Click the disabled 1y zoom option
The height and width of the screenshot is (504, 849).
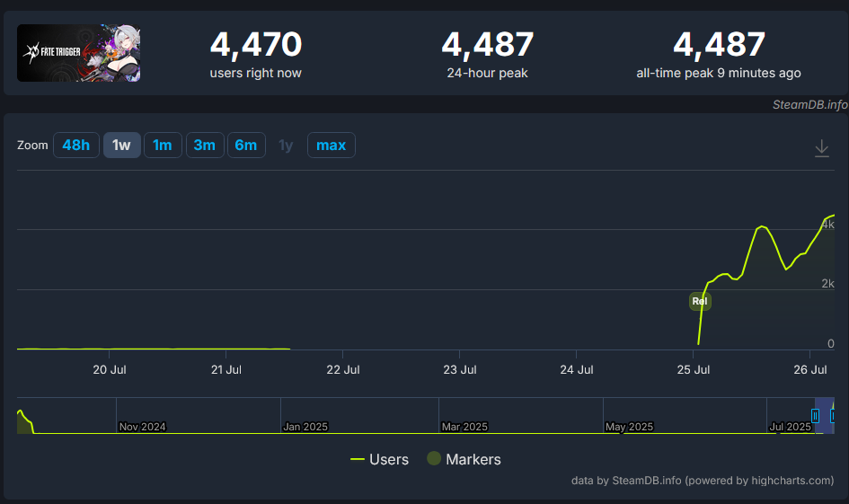tap(286, 145)
